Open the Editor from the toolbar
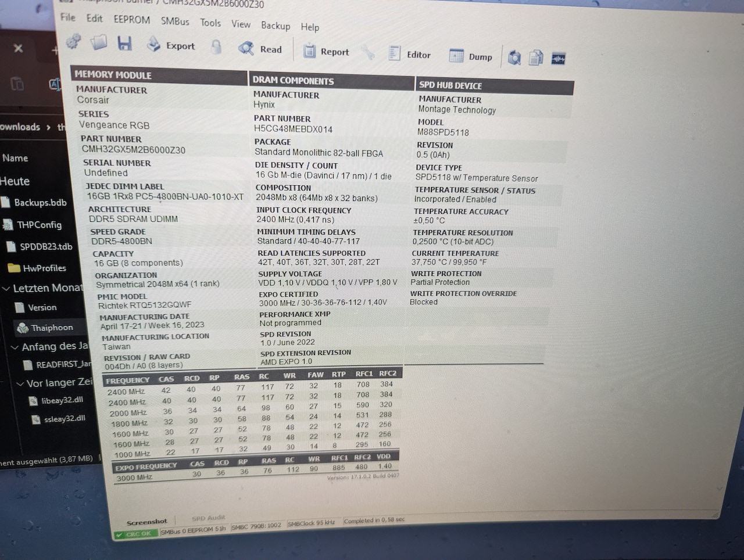 [410, 55]
